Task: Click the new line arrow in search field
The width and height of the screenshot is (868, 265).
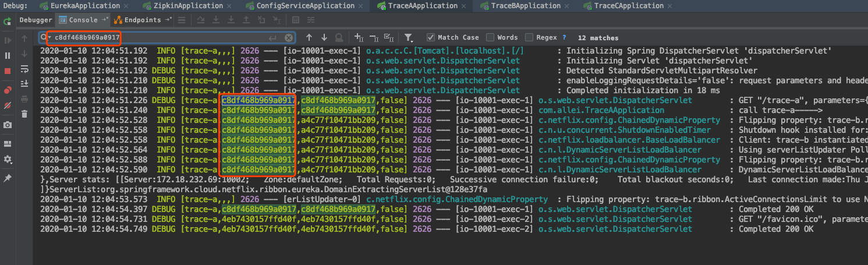Action: tap(272, 38)
